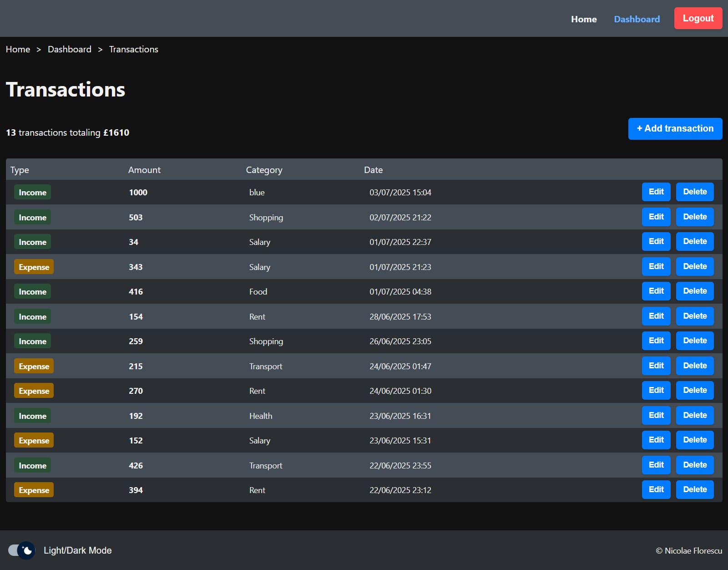The image size is (728, 570).
Task: Edit the 416 Food income row
Action: 656,291
